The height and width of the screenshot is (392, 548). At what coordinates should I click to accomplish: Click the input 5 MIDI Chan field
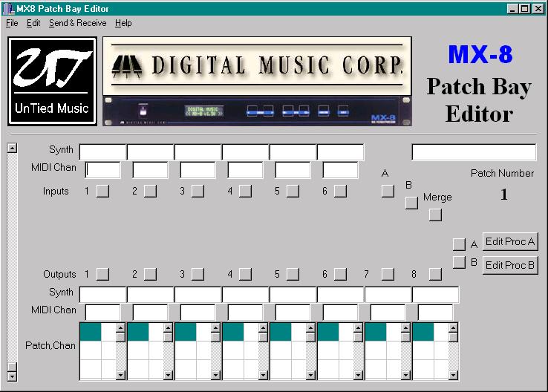point(293,170)
